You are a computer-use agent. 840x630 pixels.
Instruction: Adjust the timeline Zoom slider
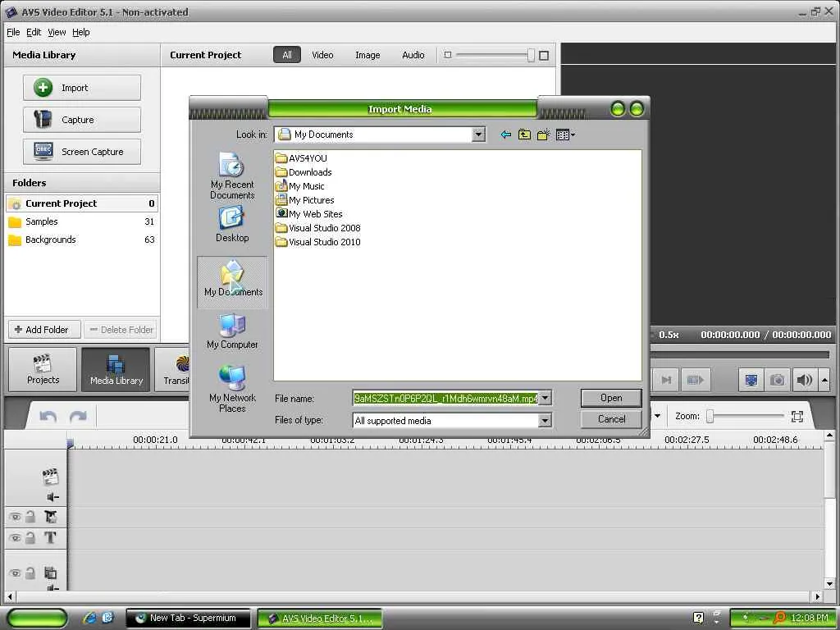[710, 416]
